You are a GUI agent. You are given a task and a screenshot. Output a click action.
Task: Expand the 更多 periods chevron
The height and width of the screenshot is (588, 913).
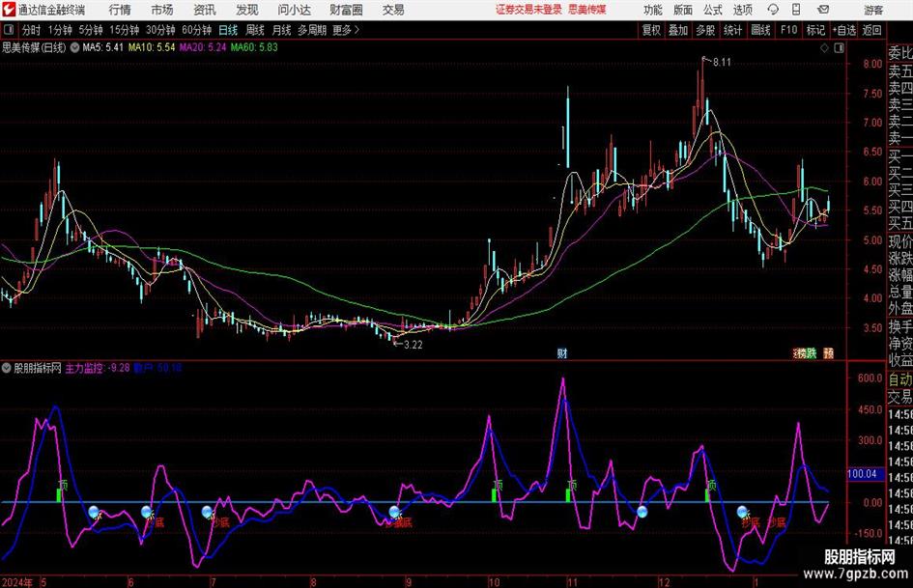click(347, 30)
